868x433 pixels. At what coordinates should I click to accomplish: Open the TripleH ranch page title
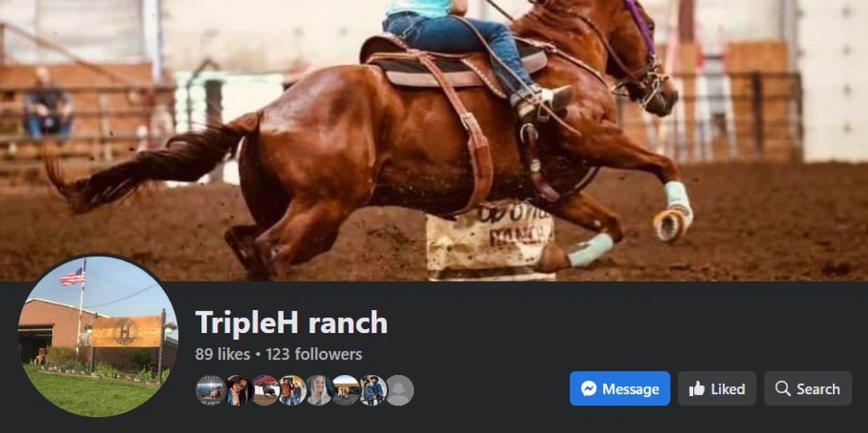(291, 322)
